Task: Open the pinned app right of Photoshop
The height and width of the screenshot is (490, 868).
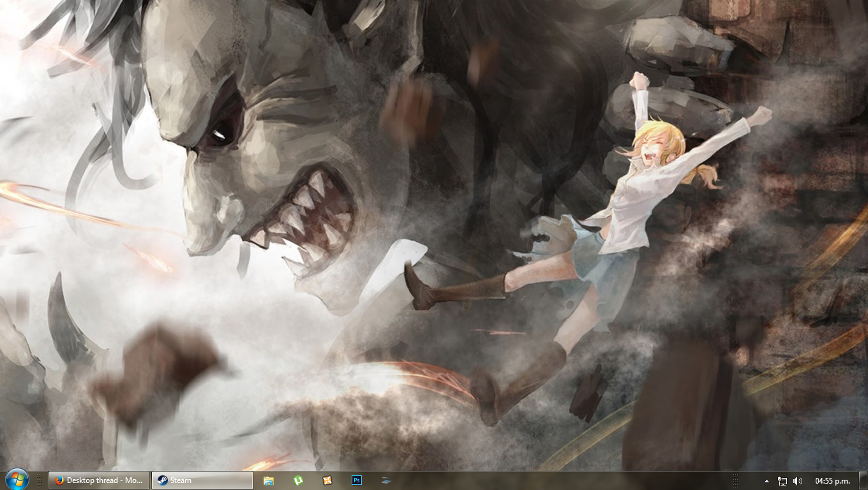Action: tap(385, 480)
